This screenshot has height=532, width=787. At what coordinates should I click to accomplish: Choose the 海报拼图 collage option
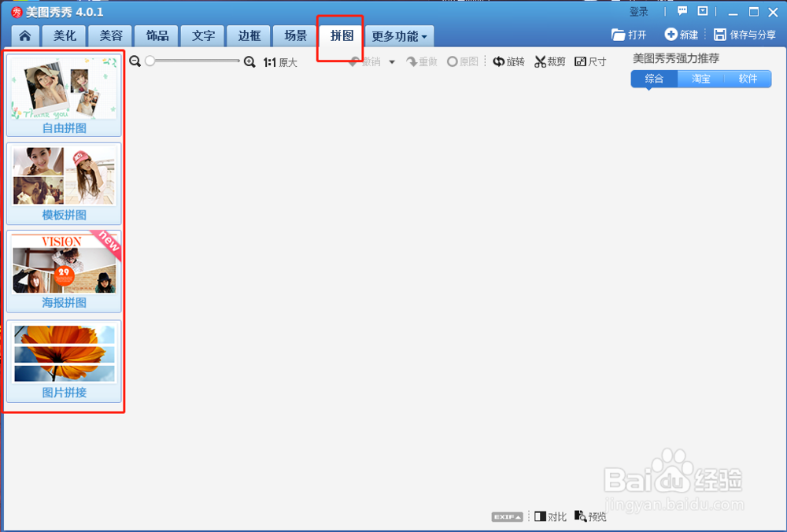point(64,272)
